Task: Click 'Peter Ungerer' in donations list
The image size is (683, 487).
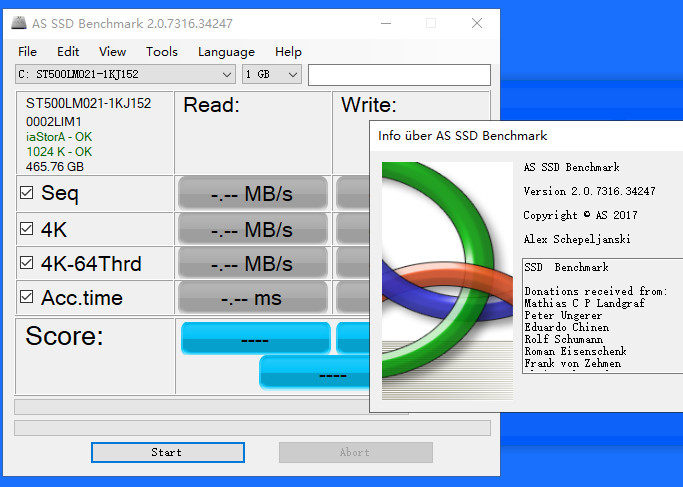Action: [x=563, y=315]
